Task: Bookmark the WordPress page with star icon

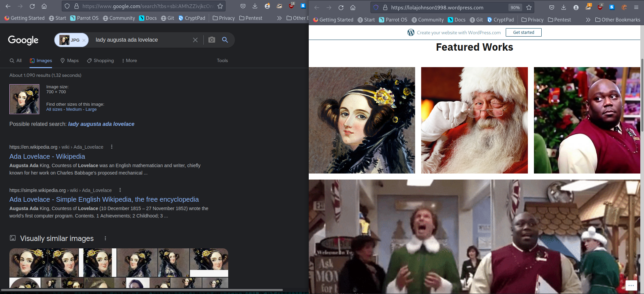Action: pos(529,7)
